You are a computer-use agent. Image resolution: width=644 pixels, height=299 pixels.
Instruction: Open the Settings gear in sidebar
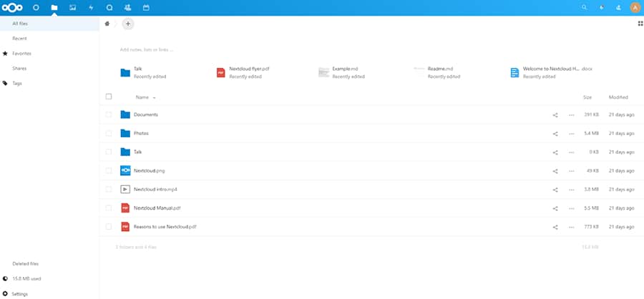[5, 294]
